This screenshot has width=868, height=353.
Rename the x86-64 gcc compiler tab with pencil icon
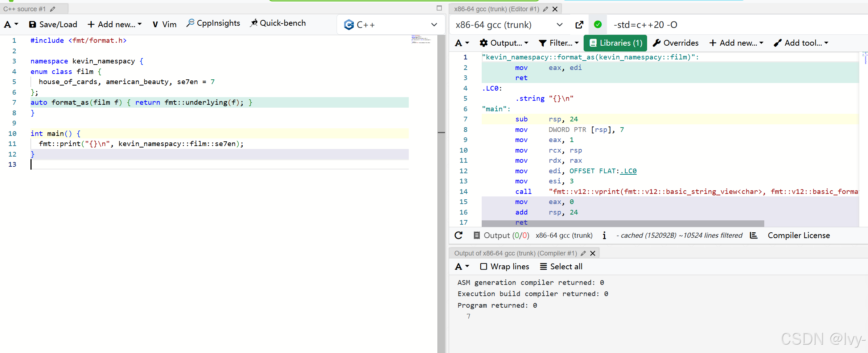click(546, 9)
